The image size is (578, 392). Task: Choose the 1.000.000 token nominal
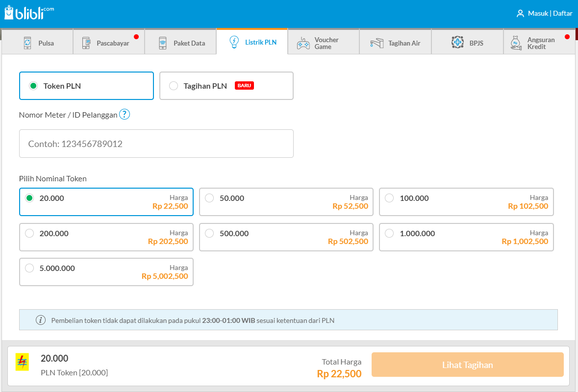(466, 237)
